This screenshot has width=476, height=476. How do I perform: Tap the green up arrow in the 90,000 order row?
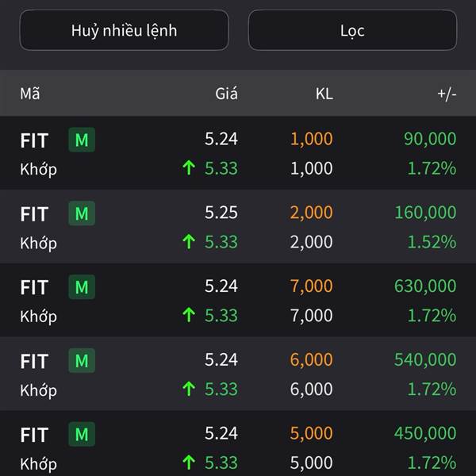tap(189, 168)
